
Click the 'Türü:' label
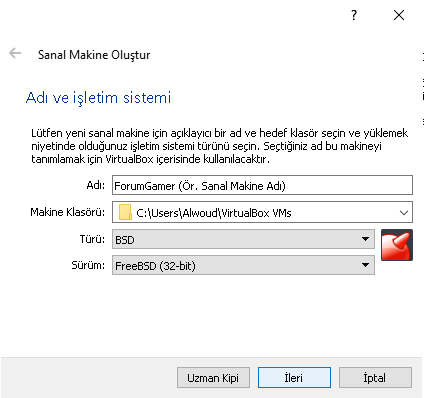coord(92,239)
